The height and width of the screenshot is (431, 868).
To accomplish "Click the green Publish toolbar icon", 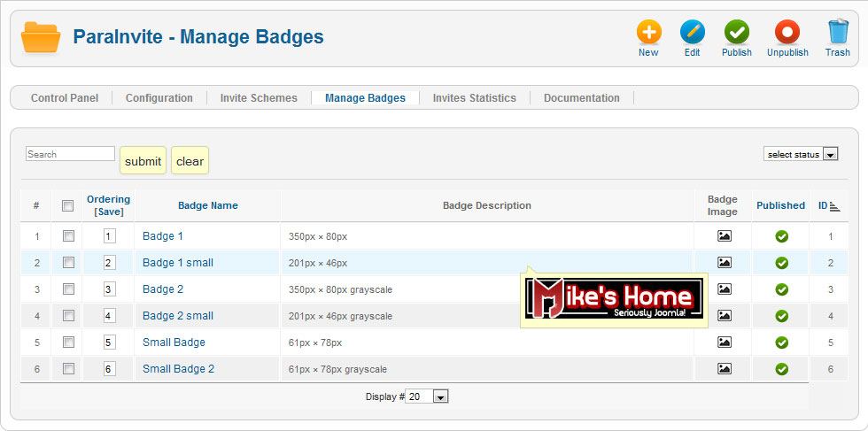I will [x=736, y=32].
